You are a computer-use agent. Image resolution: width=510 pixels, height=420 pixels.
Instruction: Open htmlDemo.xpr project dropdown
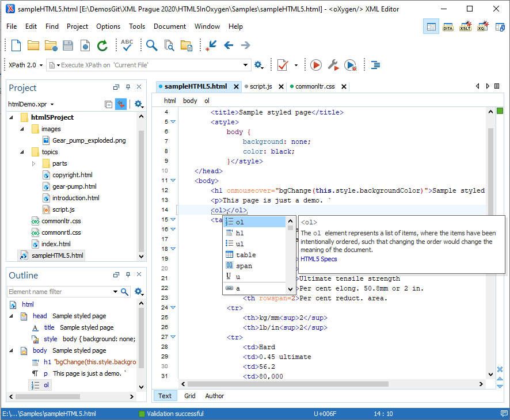coord(52,104)
